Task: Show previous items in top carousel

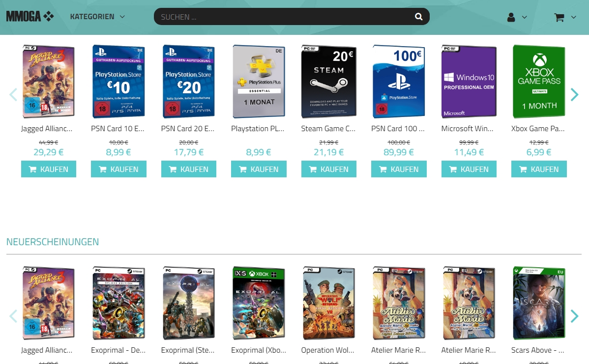Action: [13, 95]
